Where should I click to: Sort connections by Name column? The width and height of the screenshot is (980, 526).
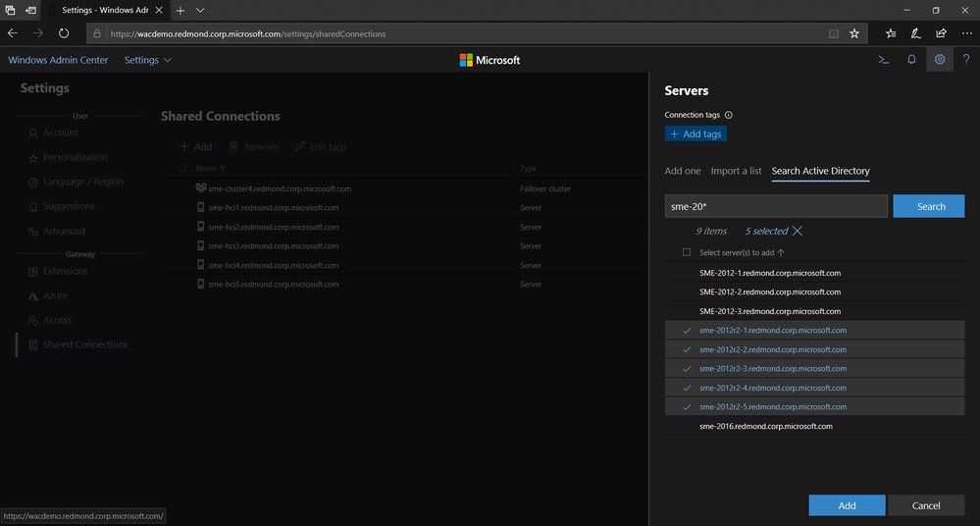pyautogui.click(x=211, y=168)
